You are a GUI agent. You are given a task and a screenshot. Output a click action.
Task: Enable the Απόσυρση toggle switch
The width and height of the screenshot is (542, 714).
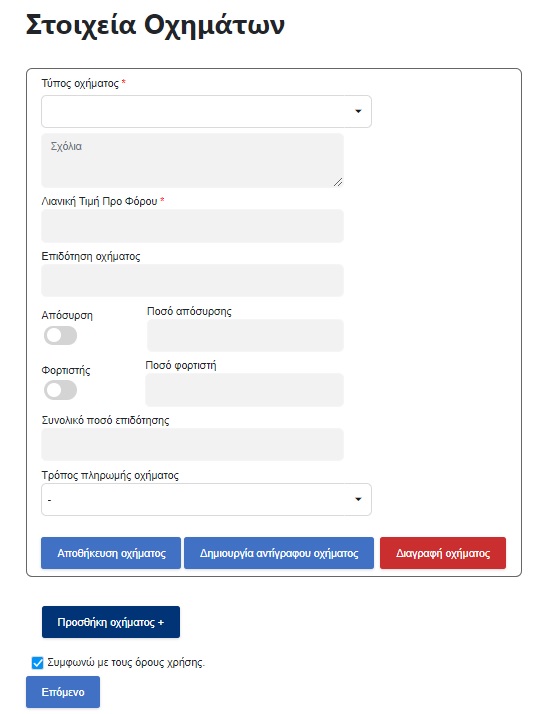61,336
